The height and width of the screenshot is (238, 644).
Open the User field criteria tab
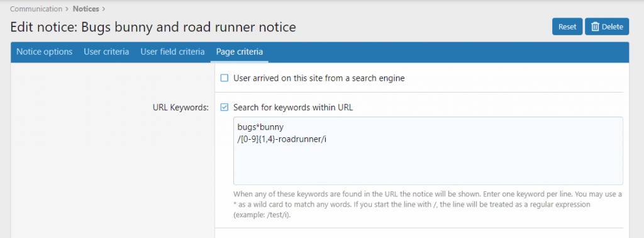[172, 52]
